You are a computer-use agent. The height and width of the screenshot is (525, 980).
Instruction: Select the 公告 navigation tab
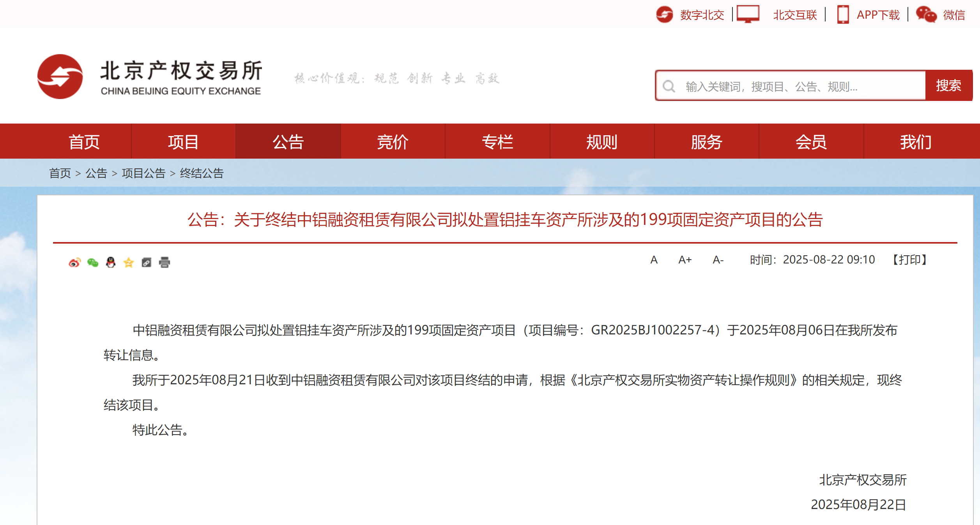(288, 141)
